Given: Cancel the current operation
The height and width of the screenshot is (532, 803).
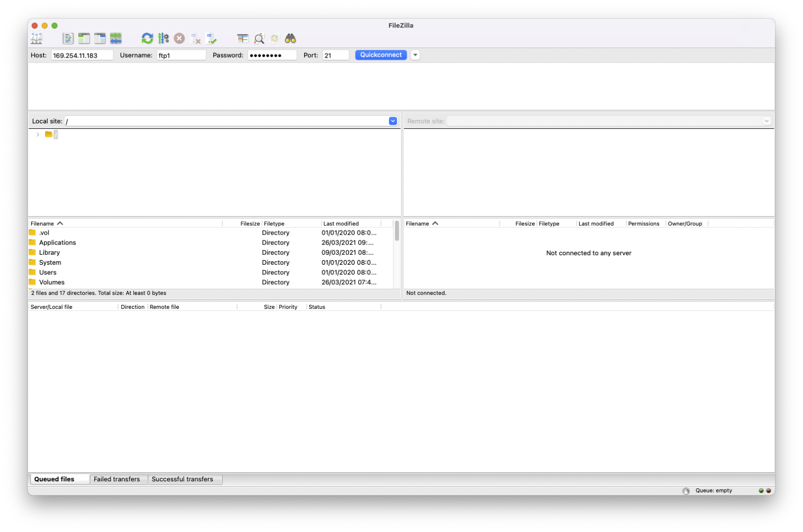Looking at the screenshot, I should click(x=179, y=39).
